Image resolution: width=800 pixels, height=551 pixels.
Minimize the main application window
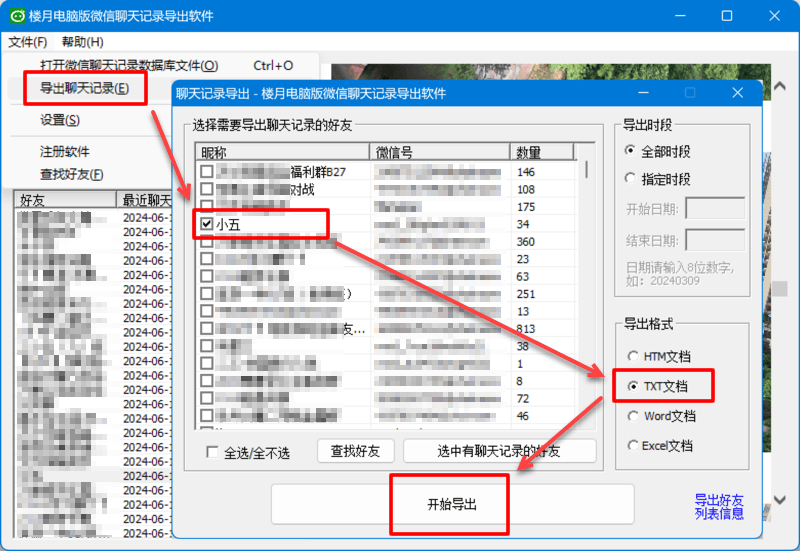click(681, 16)
